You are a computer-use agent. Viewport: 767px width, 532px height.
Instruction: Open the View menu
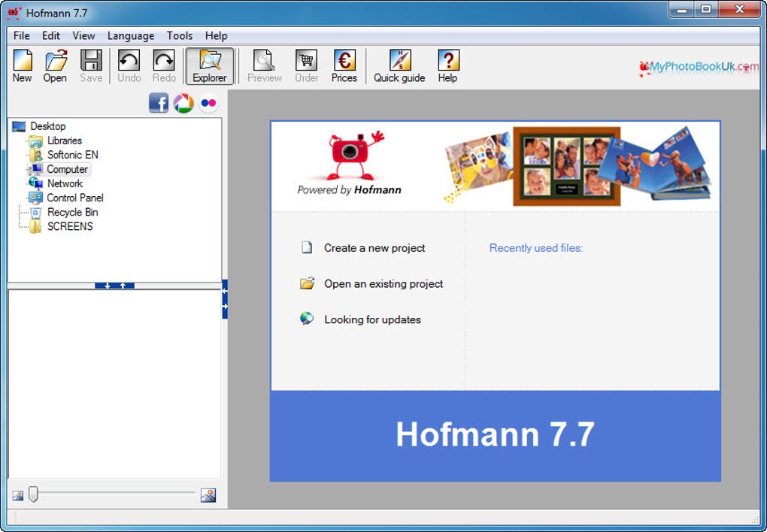click(83, 36)
